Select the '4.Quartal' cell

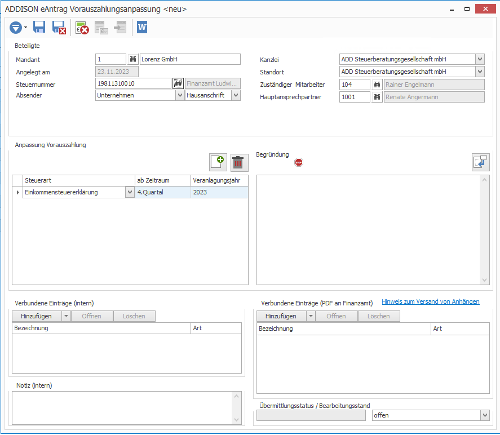point(163,192)
